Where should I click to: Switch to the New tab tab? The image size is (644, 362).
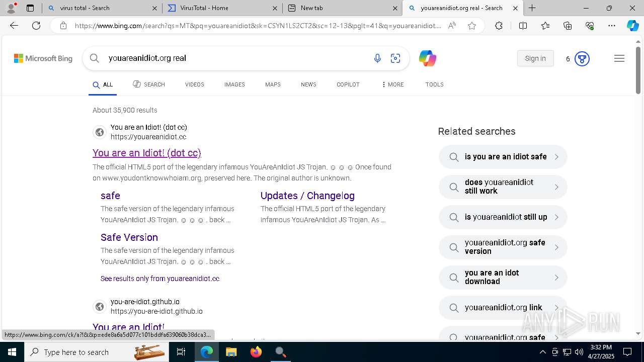coord(343,8)
